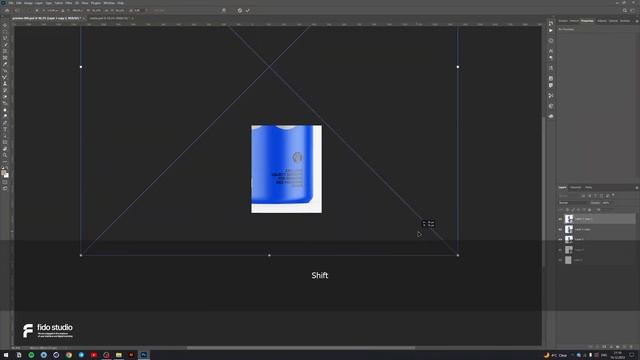Open the collapsed Libraries cloud icon
The width and height of the screenshot is (640, 360).
(x=551, y=116)
